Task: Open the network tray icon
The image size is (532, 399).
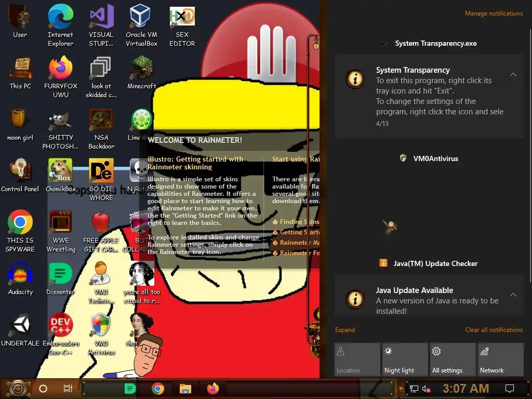Action: 414,389
